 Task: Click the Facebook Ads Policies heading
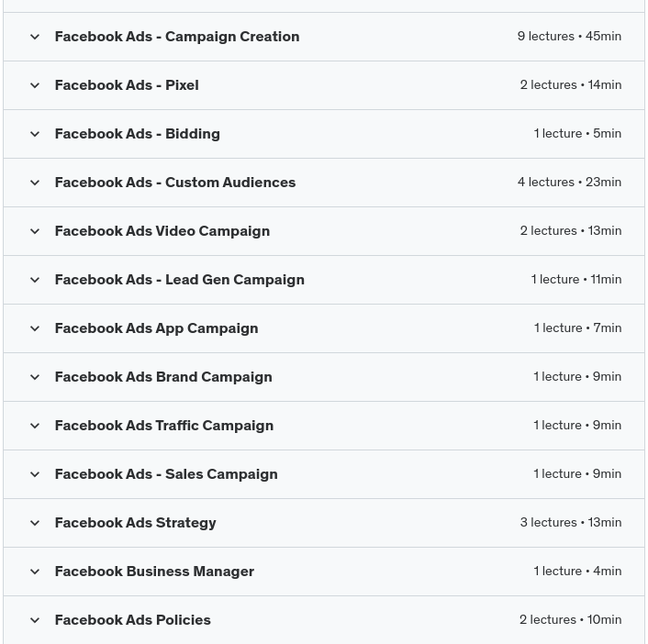pyautogui.click(x=132, y=620)
